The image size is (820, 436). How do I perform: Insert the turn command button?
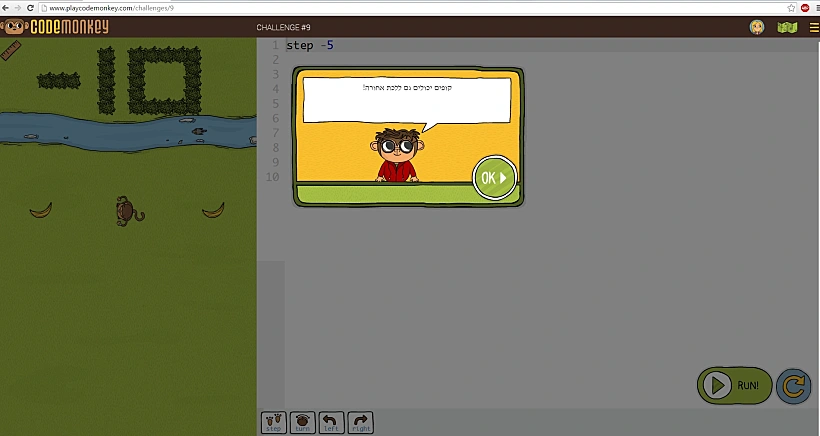[x=302, y=423]
